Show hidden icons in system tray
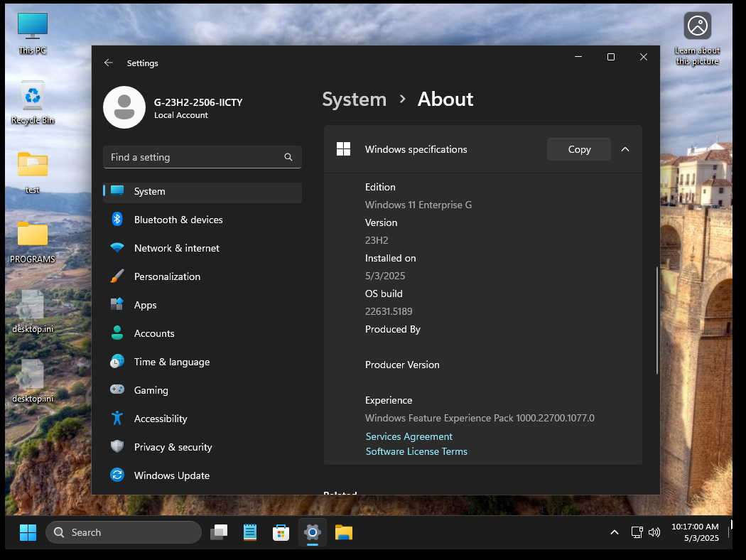This screenshot has height=560, width=746. (x=614, y=532)
